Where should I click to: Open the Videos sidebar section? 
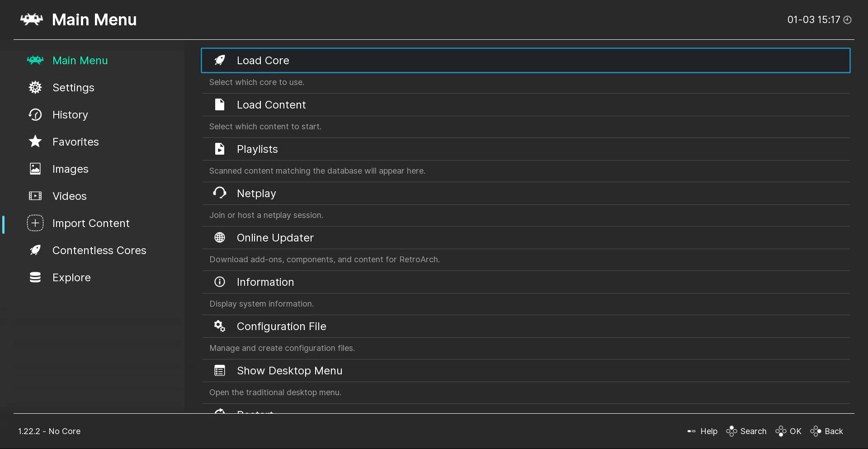click(69, 196)
